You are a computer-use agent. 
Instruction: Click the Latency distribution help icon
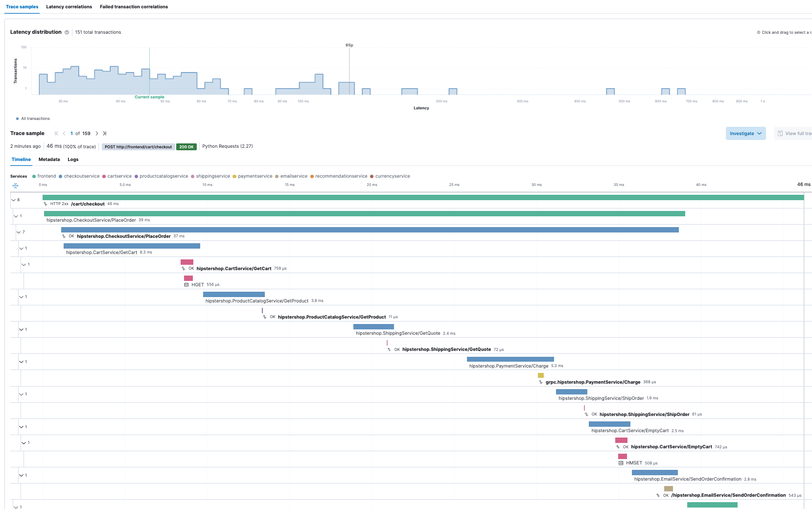click(x=67, y=32)
